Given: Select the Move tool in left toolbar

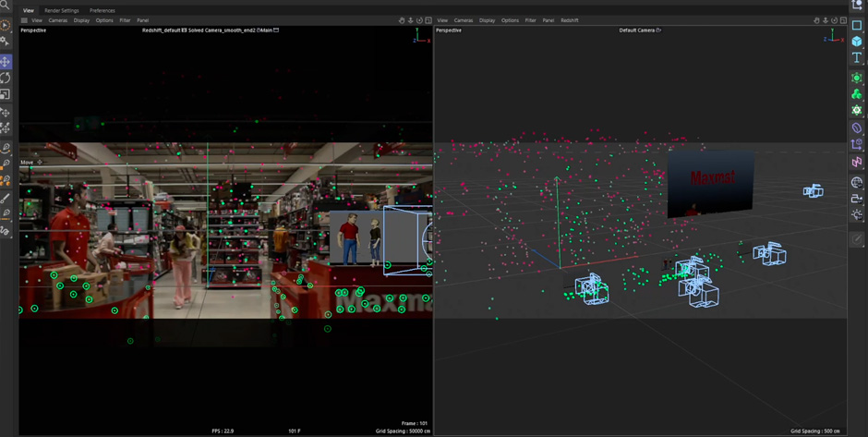Looking at the screenshot, I should coord(6,62).
